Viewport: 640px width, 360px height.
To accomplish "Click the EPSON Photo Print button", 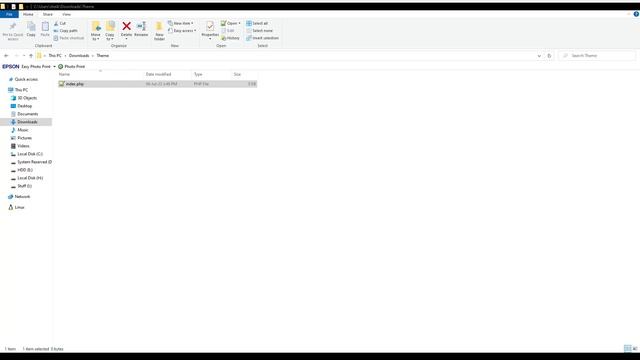I will pyautogui.click(x=72, y=66).
